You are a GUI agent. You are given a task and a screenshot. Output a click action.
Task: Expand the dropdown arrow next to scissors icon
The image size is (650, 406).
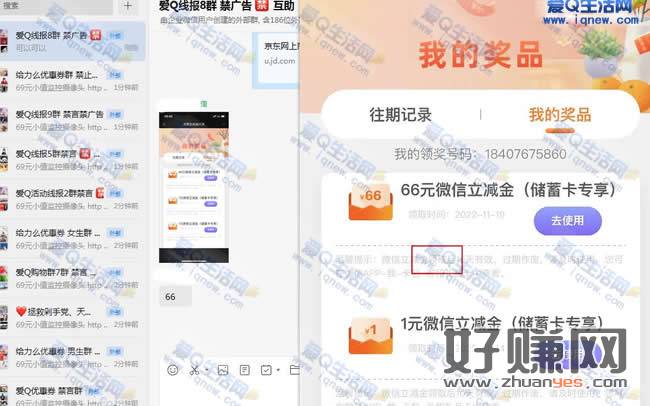pos(207,371)
